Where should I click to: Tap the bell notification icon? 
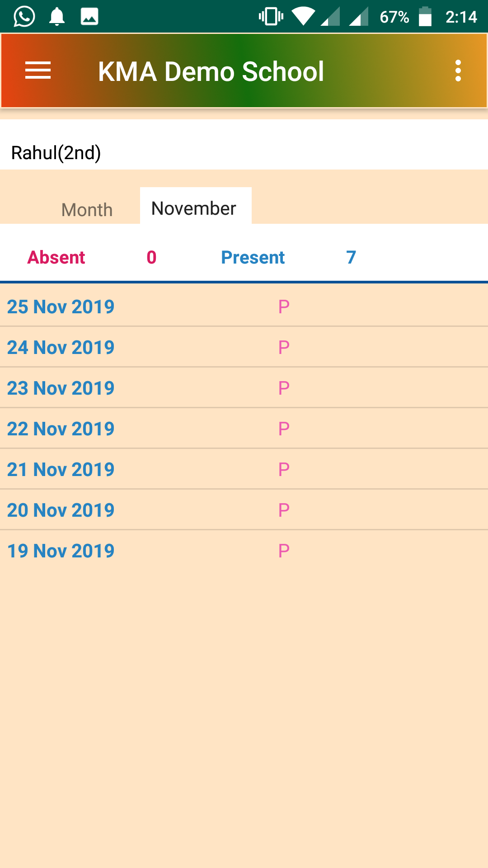coord(57,17)
